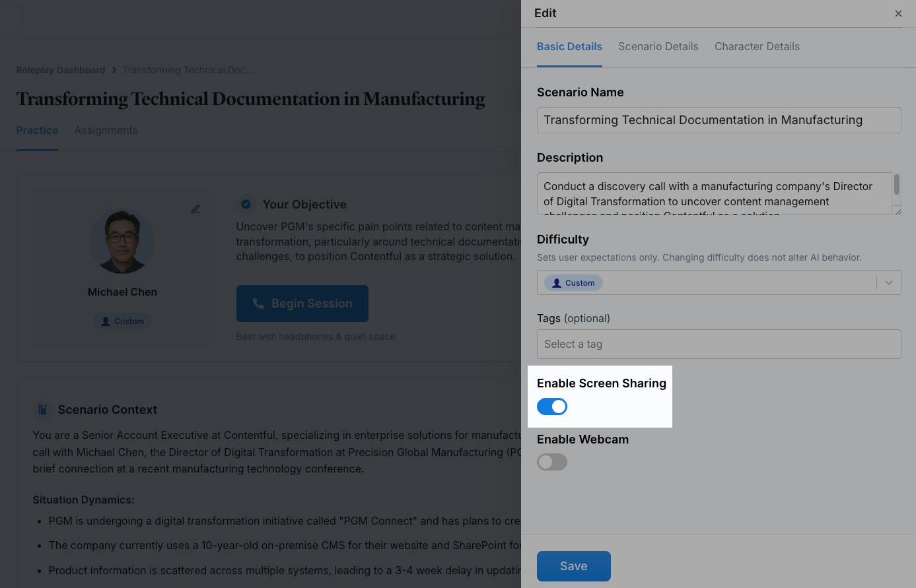Click the Your Objective heading
This screenshot has width=916, height=588.
304,205
